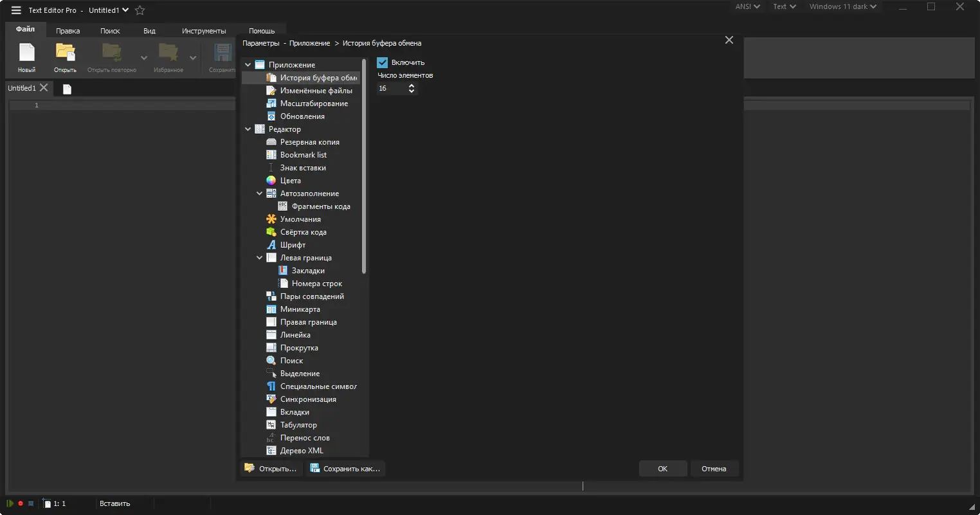The width and height of the screenshot is (980, 515).
Task: Open the hamburger main menu icon
Action: 16,10
